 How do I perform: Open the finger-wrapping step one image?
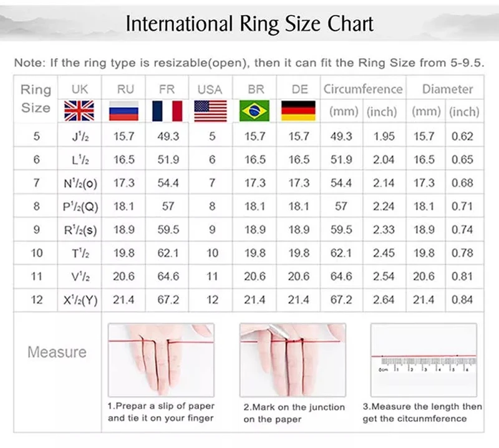pyautogui.click(x=161, y=360)
